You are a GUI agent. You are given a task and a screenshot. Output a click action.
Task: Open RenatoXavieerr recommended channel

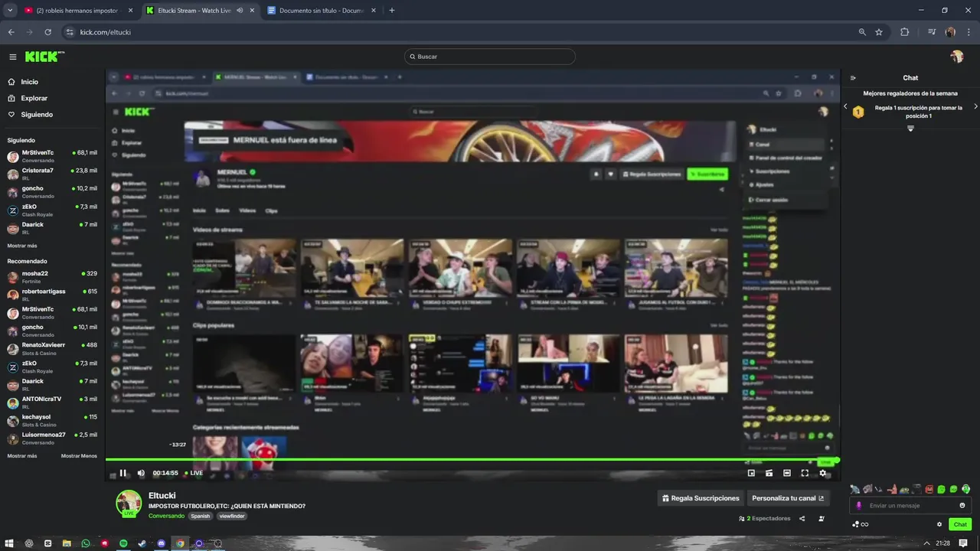point(52,348)
